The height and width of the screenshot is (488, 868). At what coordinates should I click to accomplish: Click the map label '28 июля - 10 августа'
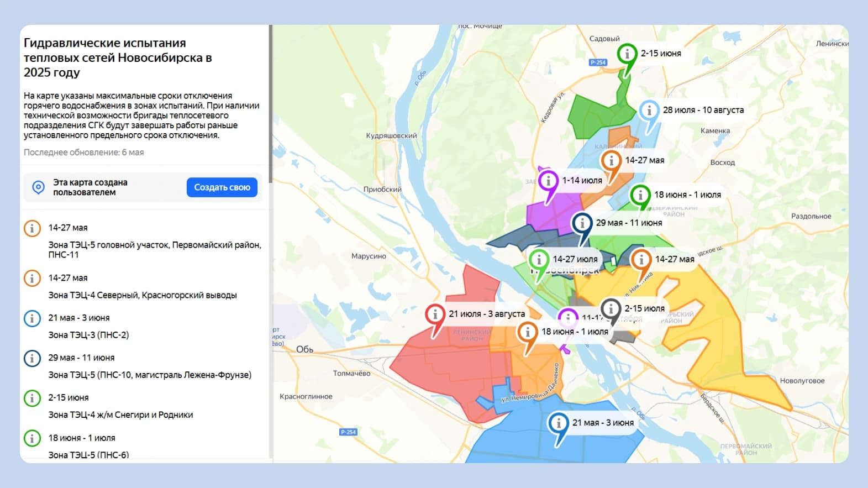click(x=703, y=110)
